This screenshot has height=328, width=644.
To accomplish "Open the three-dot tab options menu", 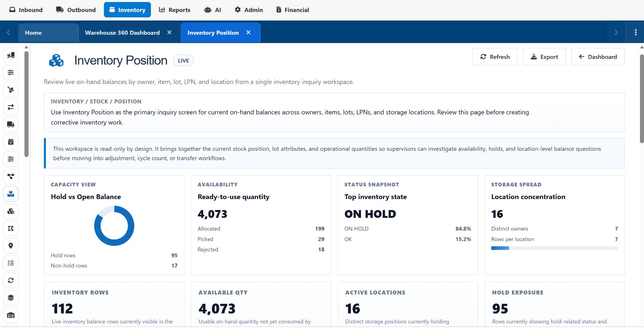I will pyautogui.click(x=636, y=33).
